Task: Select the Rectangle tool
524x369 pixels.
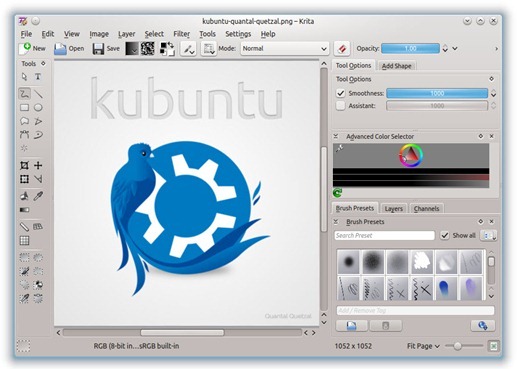Action: tap(24, 108)
